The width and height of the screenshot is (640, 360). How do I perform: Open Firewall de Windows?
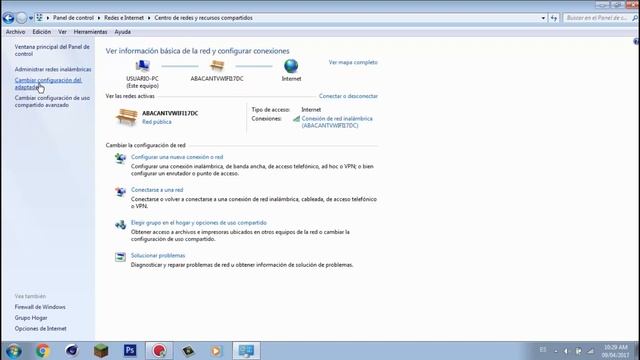pos(40,307)
